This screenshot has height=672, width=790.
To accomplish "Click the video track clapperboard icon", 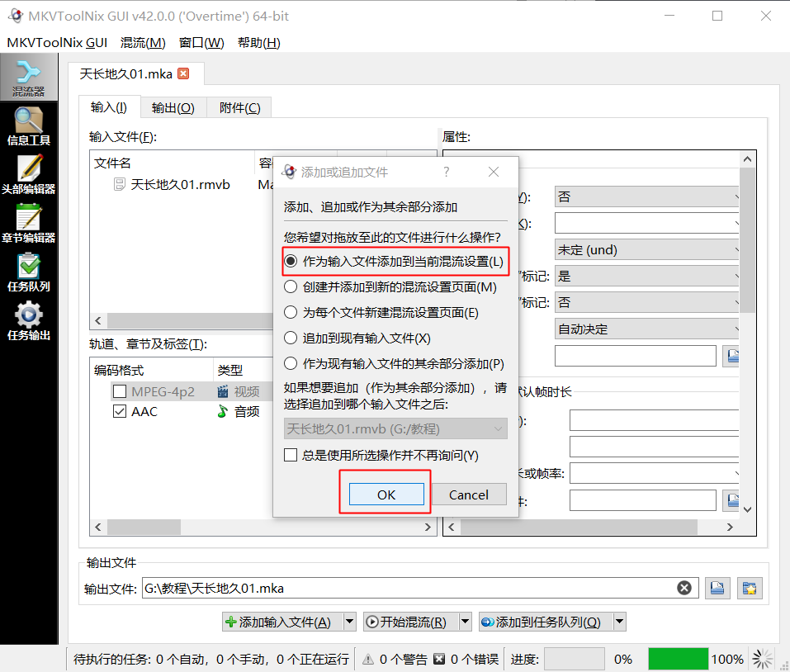I will coord(223,391).
